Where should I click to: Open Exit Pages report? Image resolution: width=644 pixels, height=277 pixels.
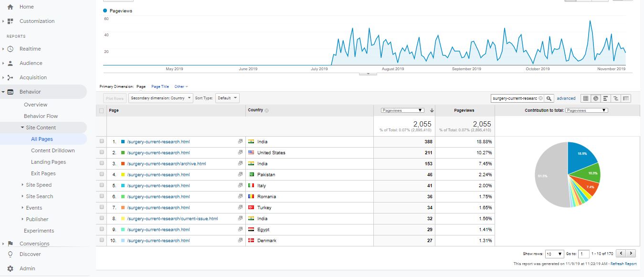43,173
